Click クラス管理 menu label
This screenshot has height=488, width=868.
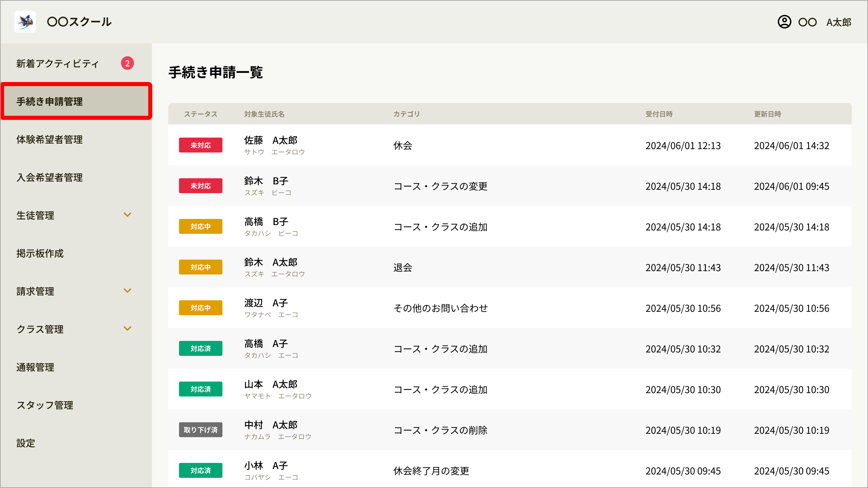(40, 329)
